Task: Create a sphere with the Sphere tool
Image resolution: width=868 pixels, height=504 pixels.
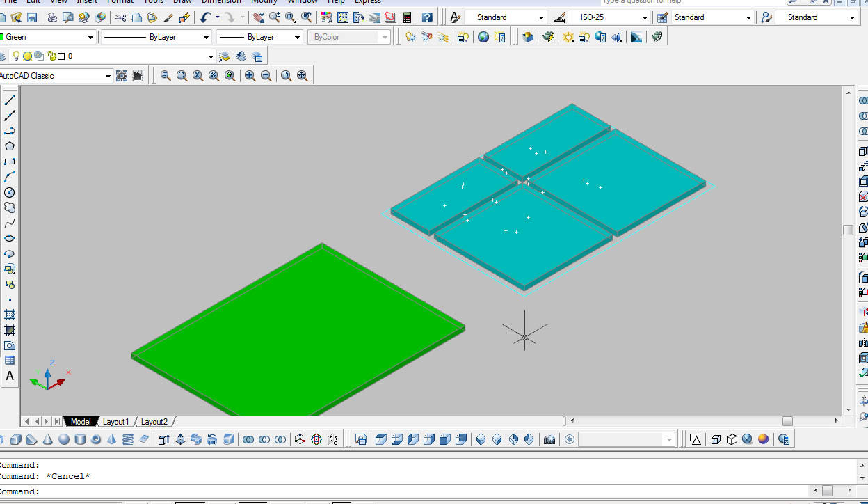Action: coord(64,439)
